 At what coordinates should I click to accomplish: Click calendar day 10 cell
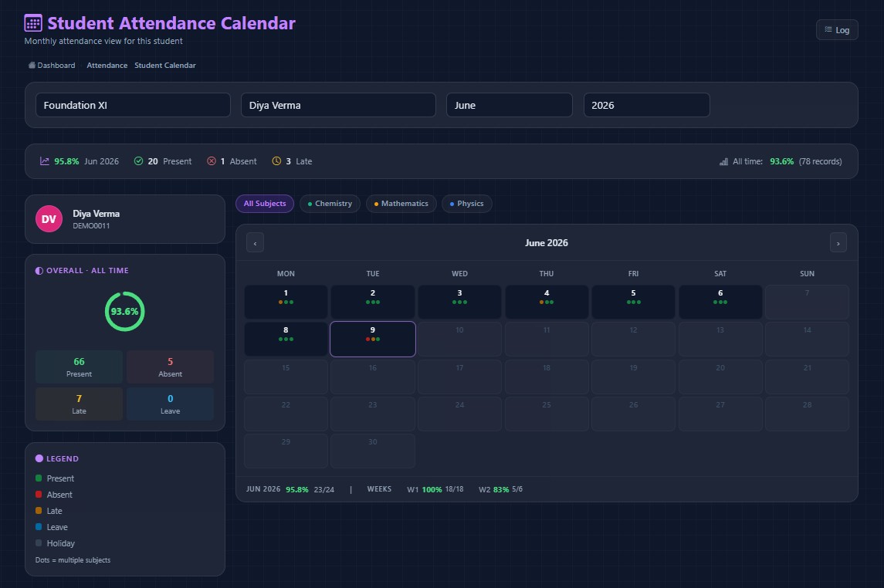[x=459, y=339]
